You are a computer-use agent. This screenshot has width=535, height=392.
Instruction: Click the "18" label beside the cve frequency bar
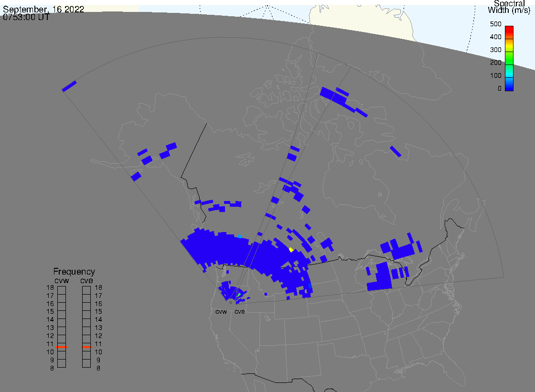coord(98,287)
